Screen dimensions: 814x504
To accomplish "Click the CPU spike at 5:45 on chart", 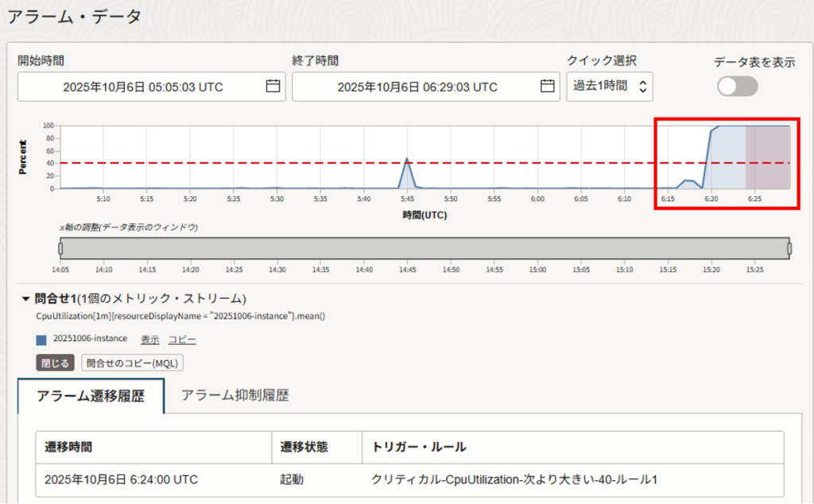I will pos(407,160).
